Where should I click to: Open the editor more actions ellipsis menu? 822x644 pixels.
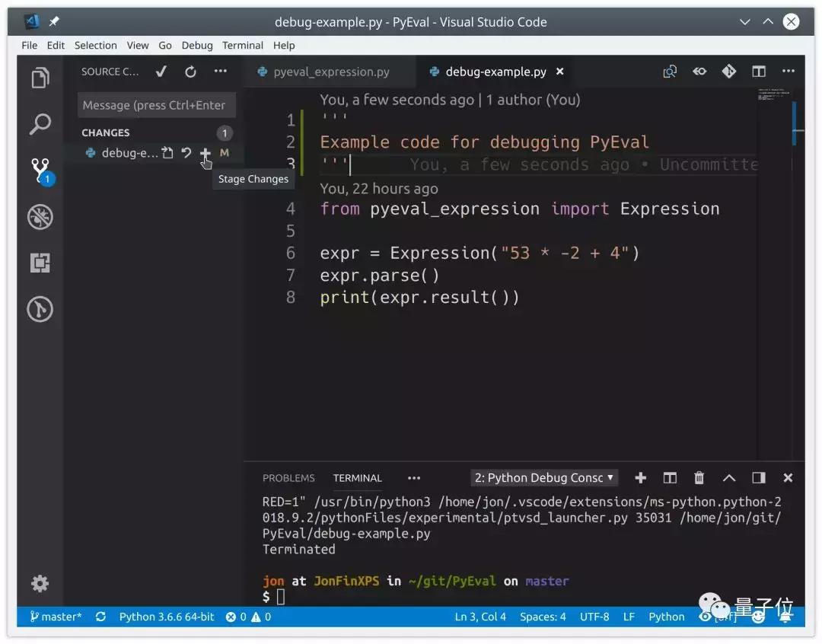point(788,71)
